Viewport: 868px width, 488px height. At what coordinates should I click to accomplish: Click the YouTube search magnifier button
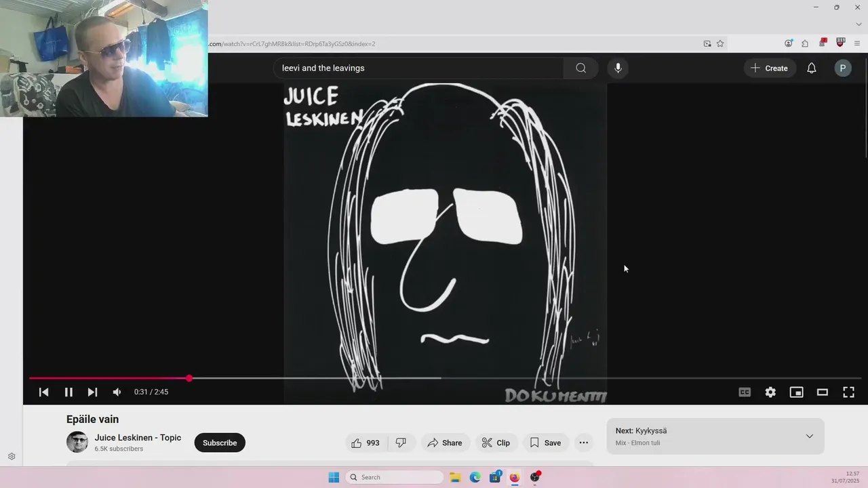pos(581,68)
